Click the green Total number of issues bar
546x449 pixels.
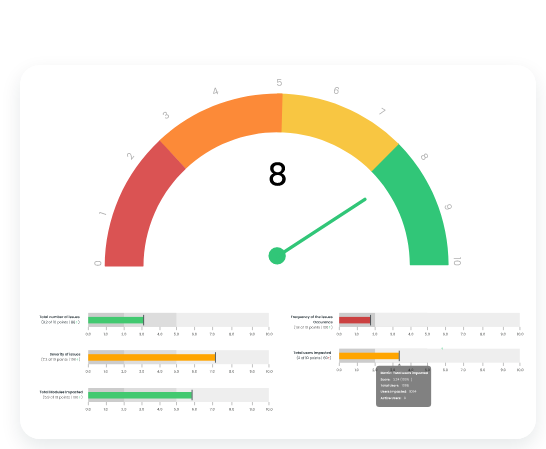click(116, 320)
